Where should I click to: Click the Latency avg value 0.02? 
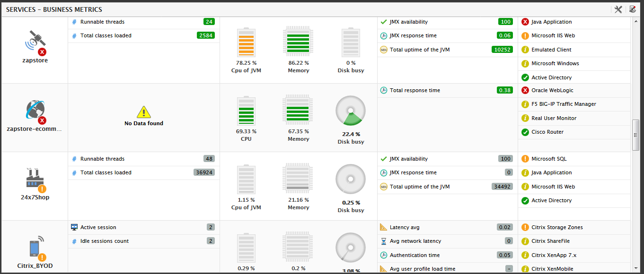click(x=505, y=227)
